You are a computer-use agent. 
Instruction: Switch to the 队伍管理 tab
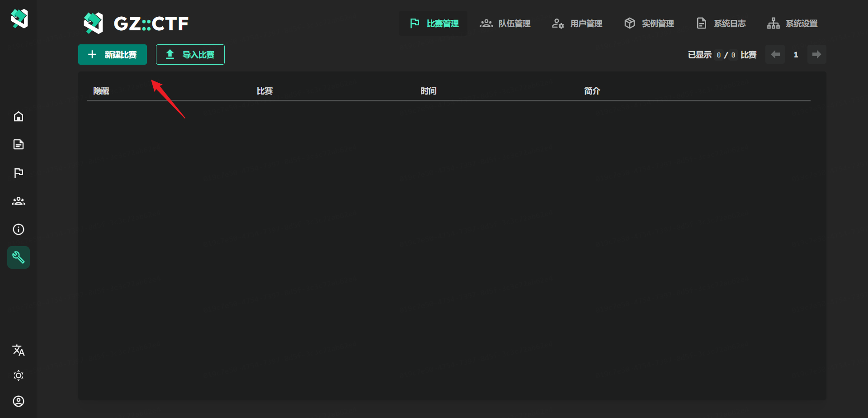[505, 24]
